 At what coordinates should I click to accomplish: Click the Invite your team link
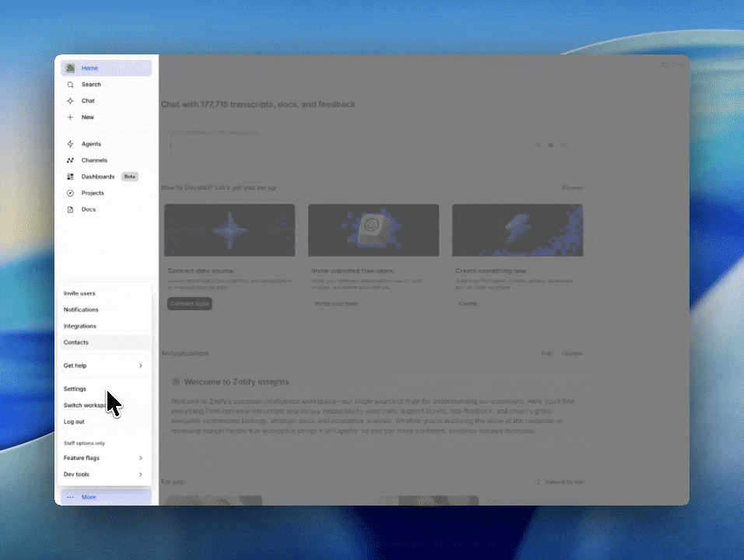click(336, 303)
